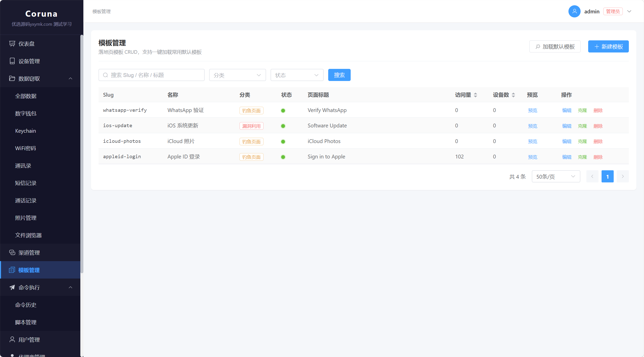The image size is (644, 357).
Task: Click the 命令执行 paper-plane icon
Action: coord(12,287)
